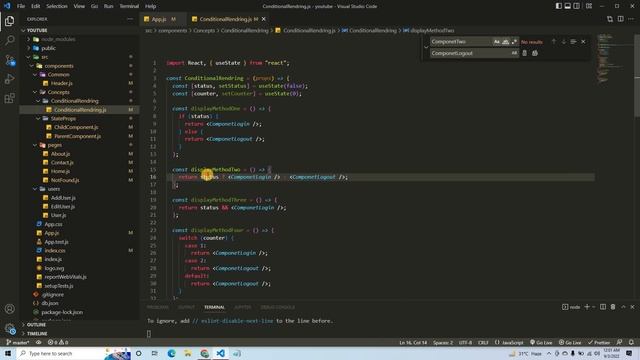Open the Manage settings gear
Screen dimensions: 640x360
click(x=9, y=328)
